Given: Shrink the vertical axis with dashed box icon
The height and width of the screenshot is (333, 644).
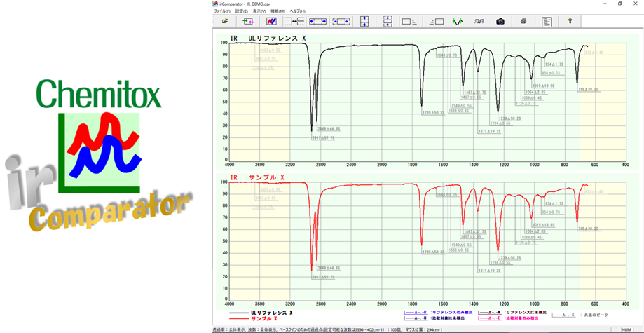Looking at the screenshot, I should pos(388,21).
